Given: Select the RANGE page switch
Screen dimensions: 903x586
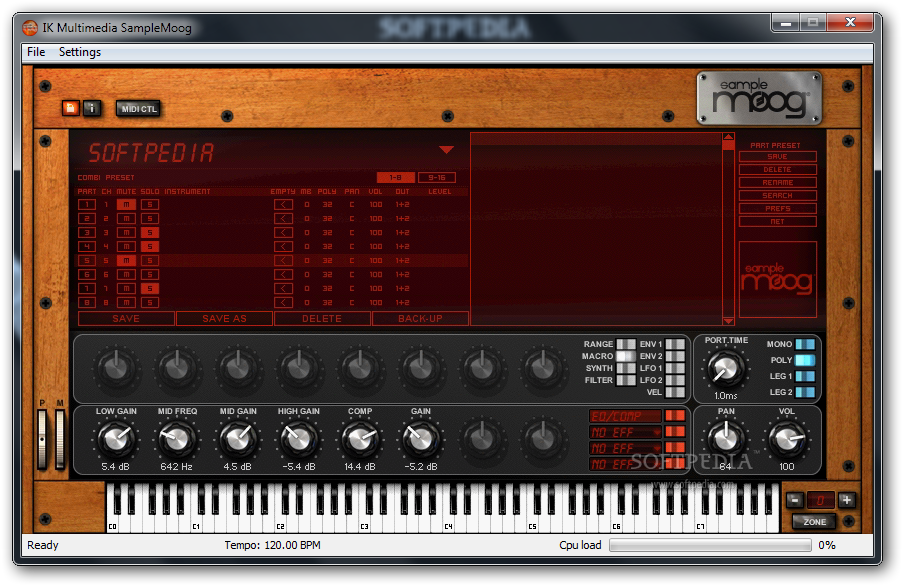Looking at the screenshot, I should point(626,344).
